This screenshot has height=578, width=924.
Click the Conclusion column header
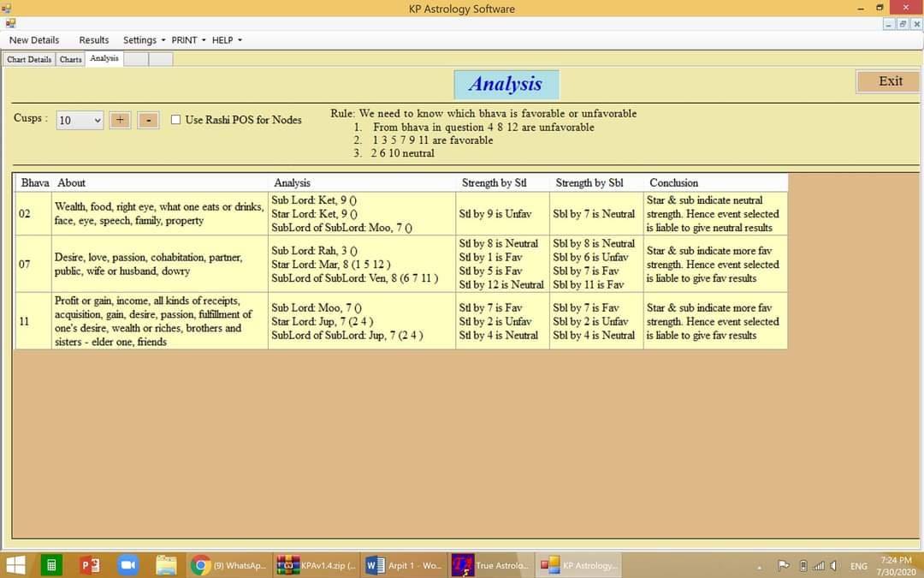coord(715,183)
